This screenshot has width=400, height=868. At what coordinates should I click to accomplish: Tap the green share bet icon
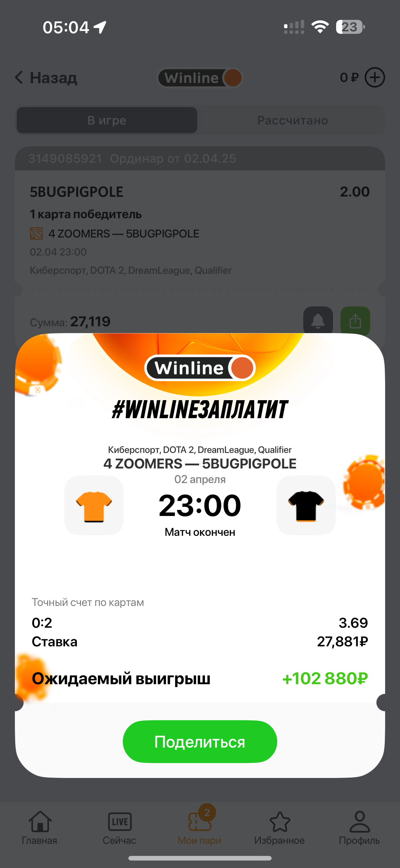pos(355,320)
